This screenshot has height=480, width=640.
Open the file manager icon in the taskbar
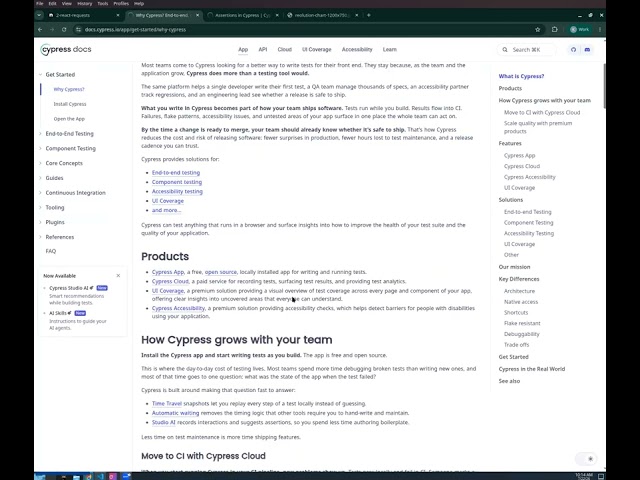76,476
